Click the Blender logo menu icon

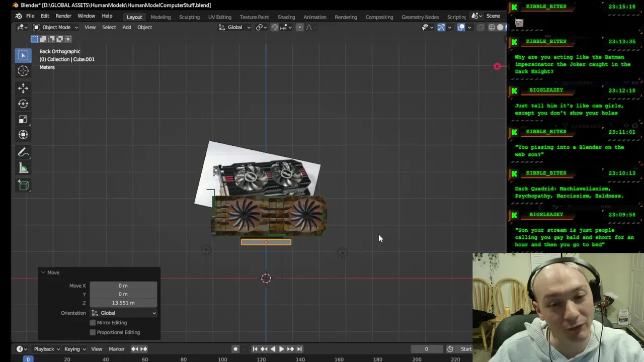coord(19,16)
